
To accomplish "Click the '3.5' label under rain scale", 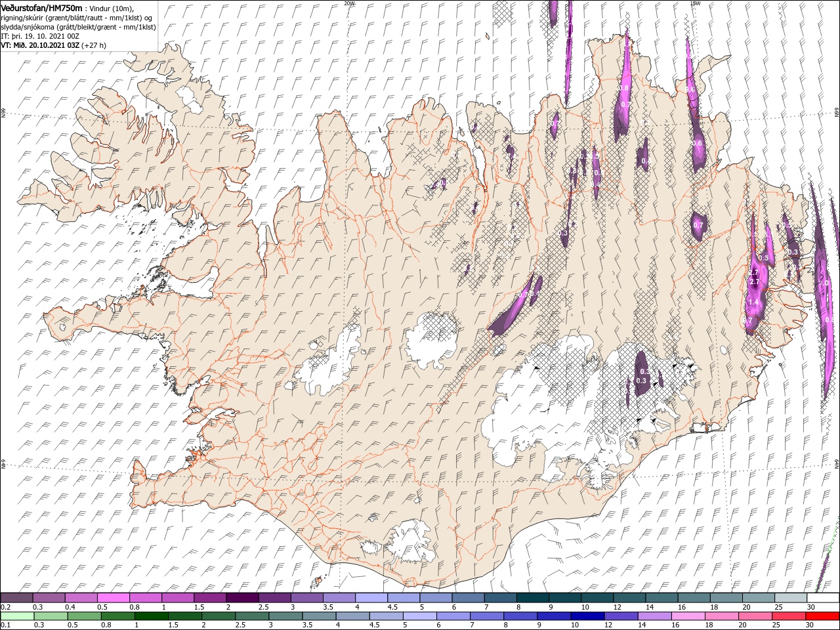I will coord(307,625).
